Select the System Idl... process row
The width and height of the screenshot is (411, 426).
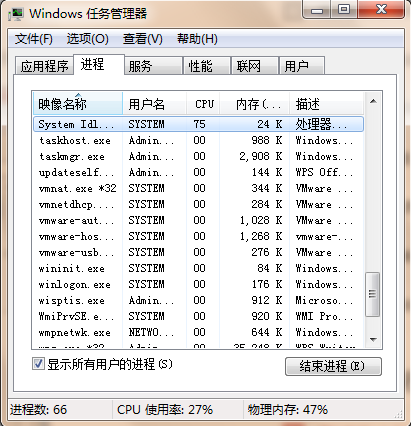(x=198, y=124)
